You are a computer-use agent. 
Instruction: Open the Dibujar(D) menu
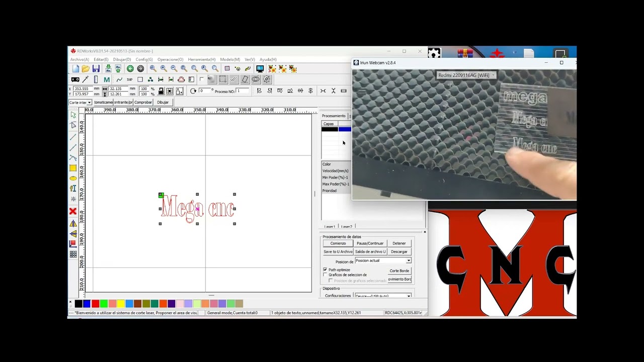coord(122,59)
